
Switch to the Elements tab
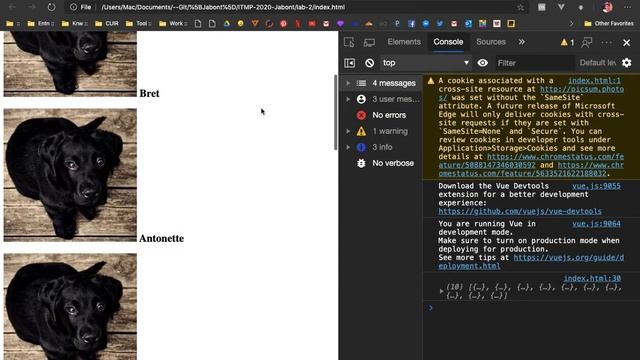[404, 42]
